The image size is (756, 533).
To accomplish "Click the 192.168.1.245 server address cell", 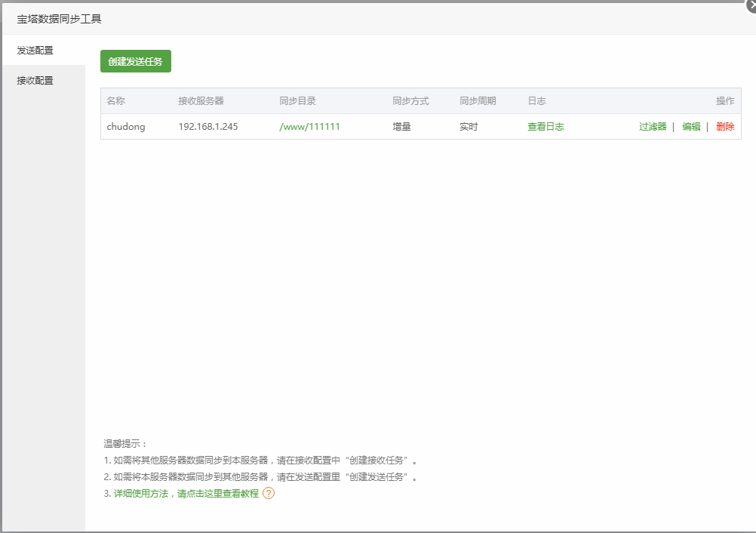I will point(208,127).
